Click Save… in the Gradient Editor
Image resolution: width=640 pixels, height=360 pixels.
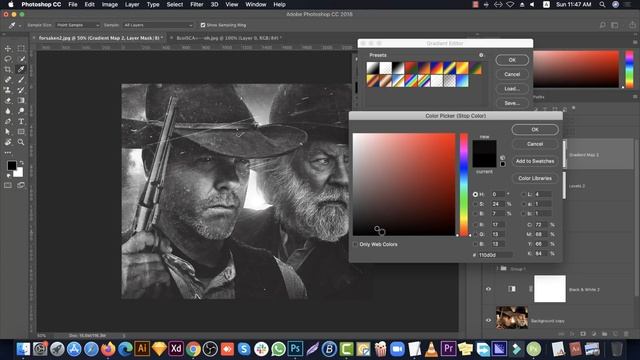point(512,103)
